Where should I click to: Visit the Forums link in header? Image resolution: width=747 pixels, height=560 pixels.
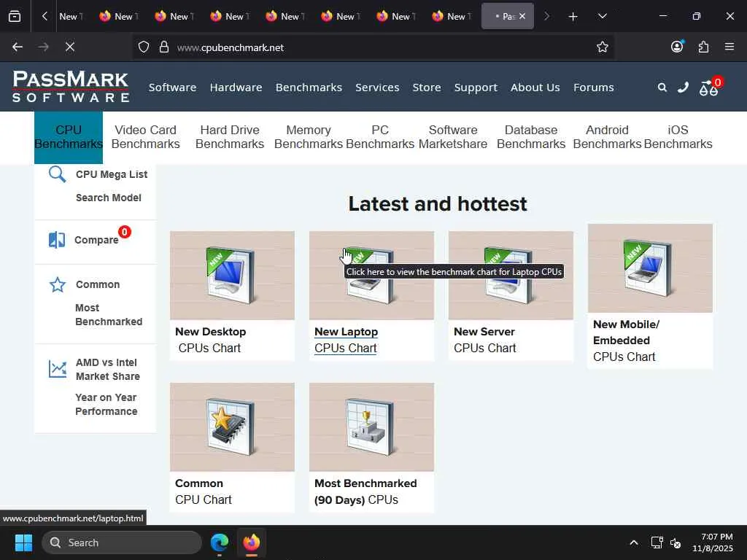594,87
